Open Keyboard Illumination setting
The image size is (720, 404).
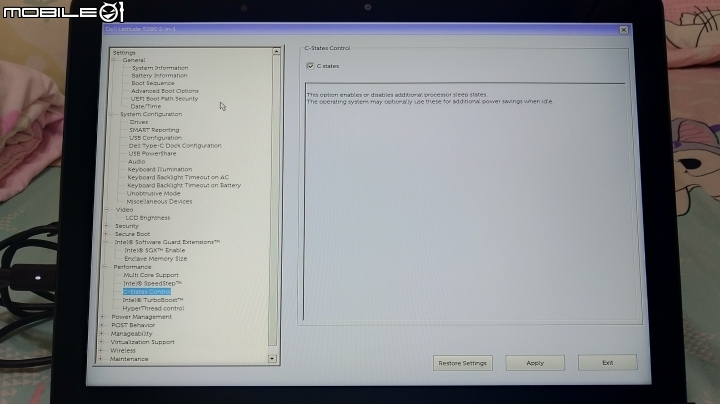pyautogui.click(x=160, y=169)
